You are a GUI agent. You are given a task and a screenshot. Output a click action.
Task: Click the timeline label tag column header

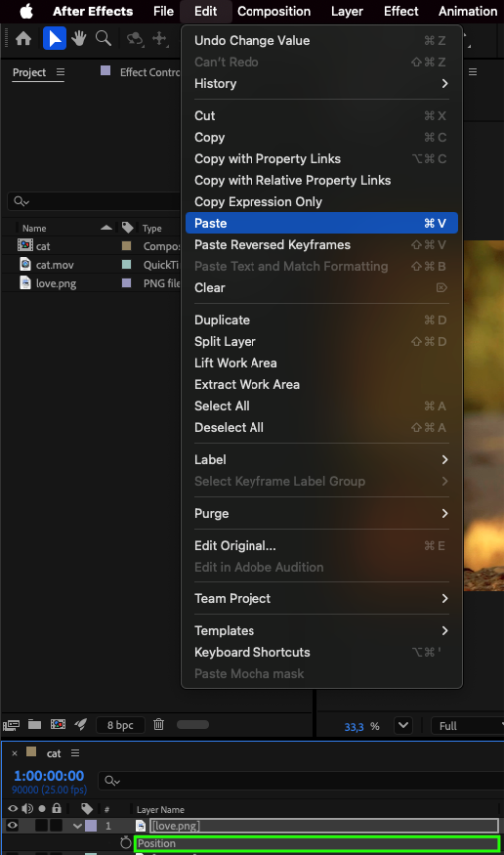(87, 809)
